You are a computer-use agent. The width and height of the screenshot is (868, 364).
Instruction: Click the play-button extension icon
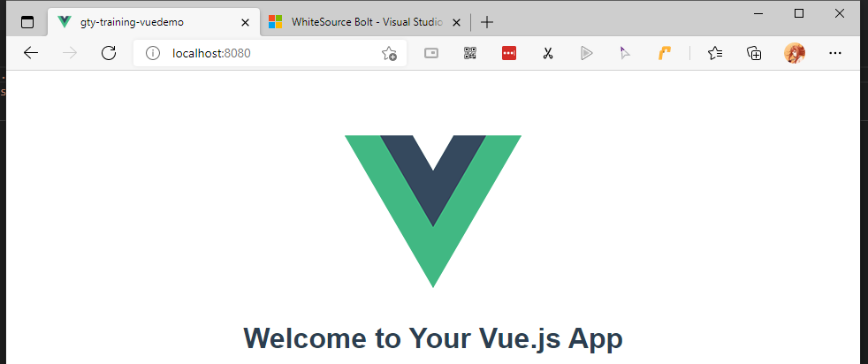pyautogui.click(x=587, y=53)
